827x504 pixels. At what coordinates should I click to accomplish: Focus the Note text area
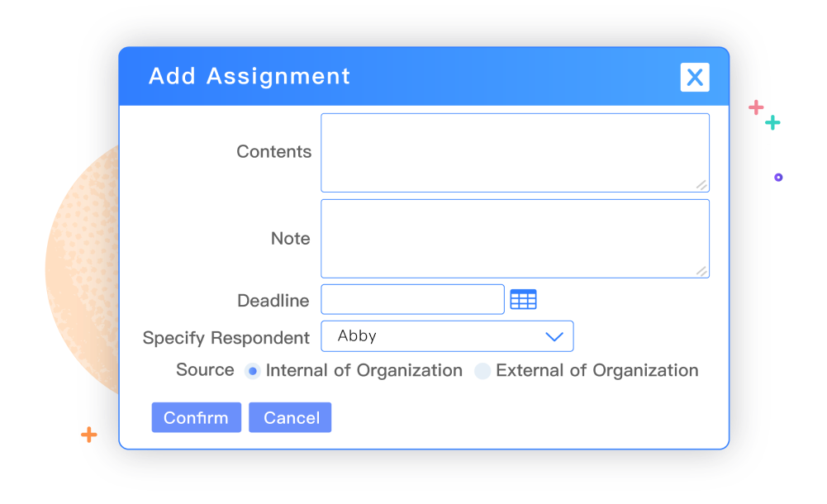pyautogui.click(x=514, y=238)
